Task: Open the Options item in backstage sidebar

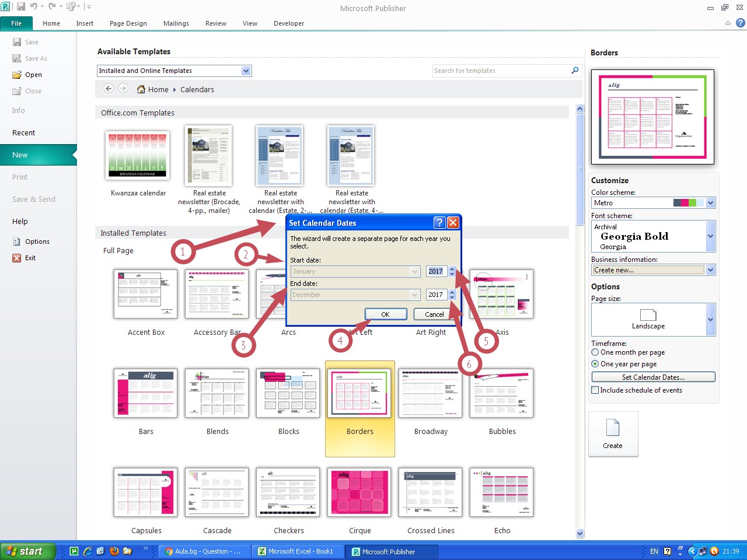Action: [x=37, y=242]
